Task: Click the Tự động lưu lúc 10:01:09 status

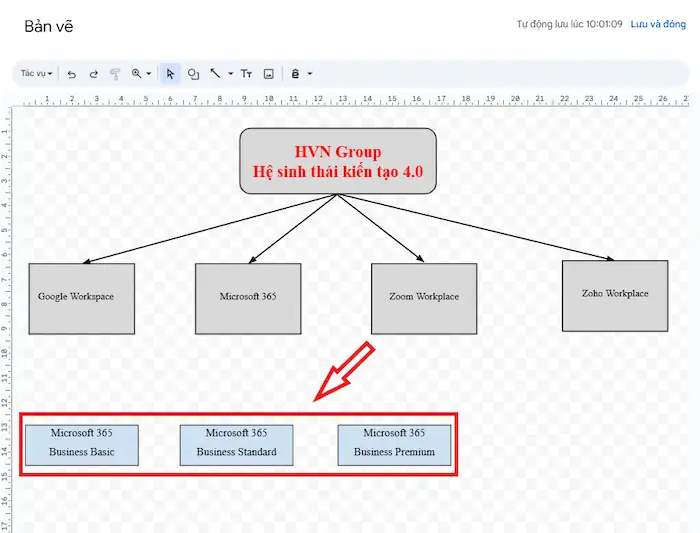Action: (x=569, y=24)
